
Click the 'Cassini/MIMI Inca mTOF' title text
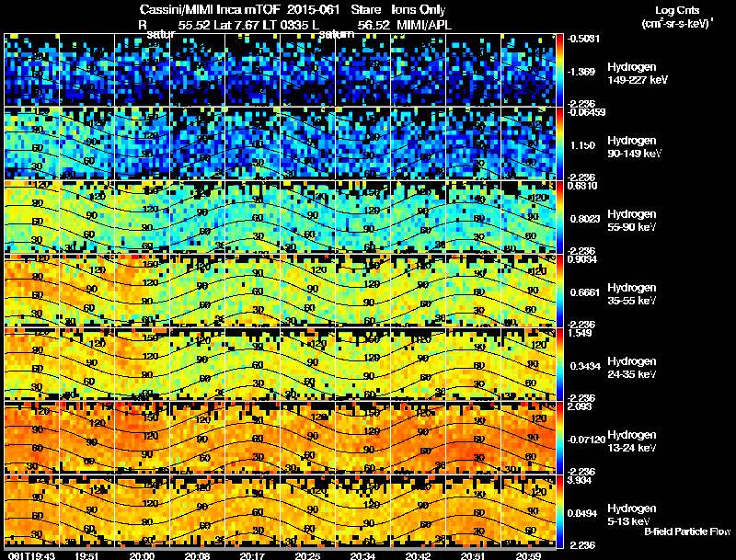[x=210, y=10]
